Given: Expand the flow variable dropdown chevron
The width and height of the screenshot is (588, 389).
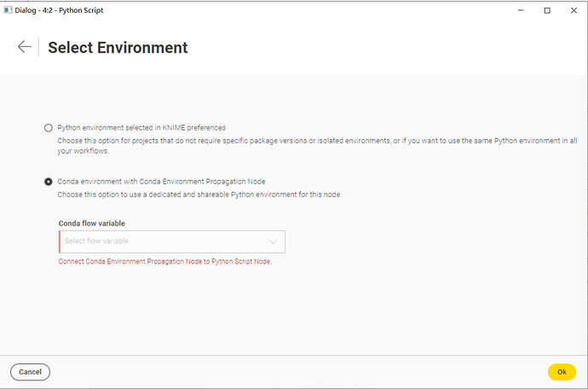Looking at the screenshot, I should tap(273, 241).
